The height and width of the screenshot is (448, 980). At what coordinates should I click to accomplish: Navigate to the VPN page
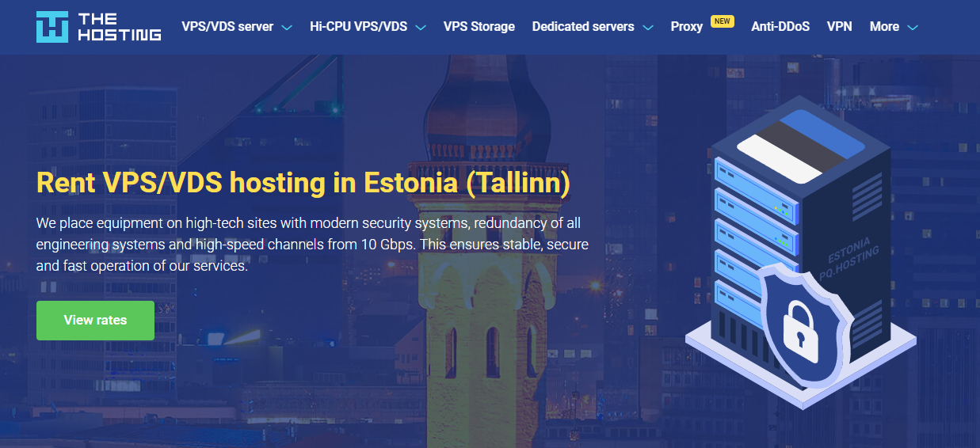tap(840, 27)
